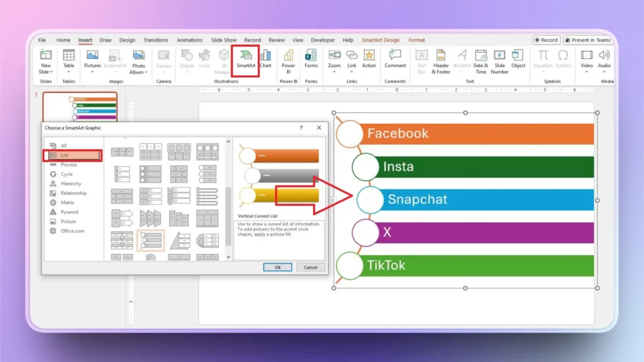This screenshot has height=362, width=644.
Task: Select the Vertical Curved List thumbnail
Action: click(x=151, y=242)
